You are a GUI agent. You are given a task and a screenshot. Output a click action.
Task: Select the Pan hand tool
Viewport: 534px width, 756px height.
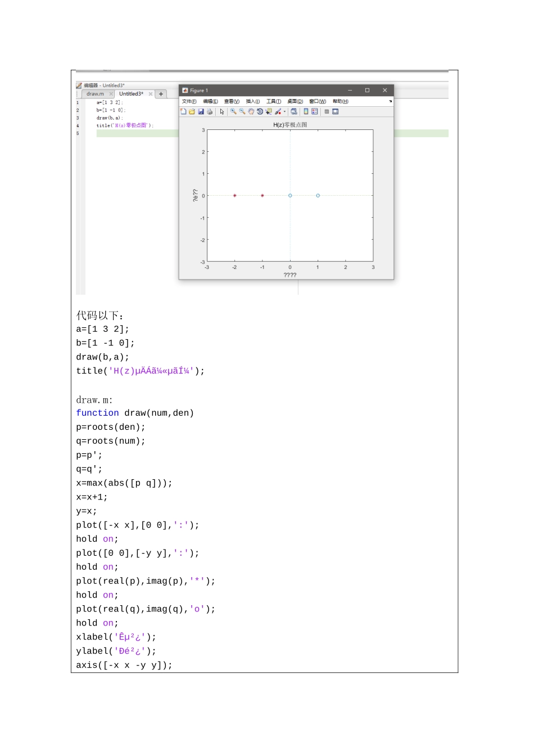click(x=251, y=111)
